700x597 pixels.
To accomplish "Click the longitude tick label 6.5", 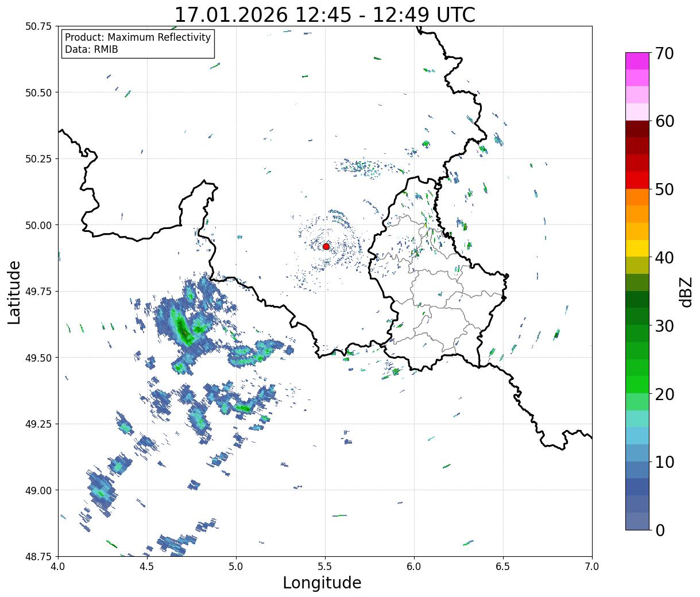I will coord(503,567).
